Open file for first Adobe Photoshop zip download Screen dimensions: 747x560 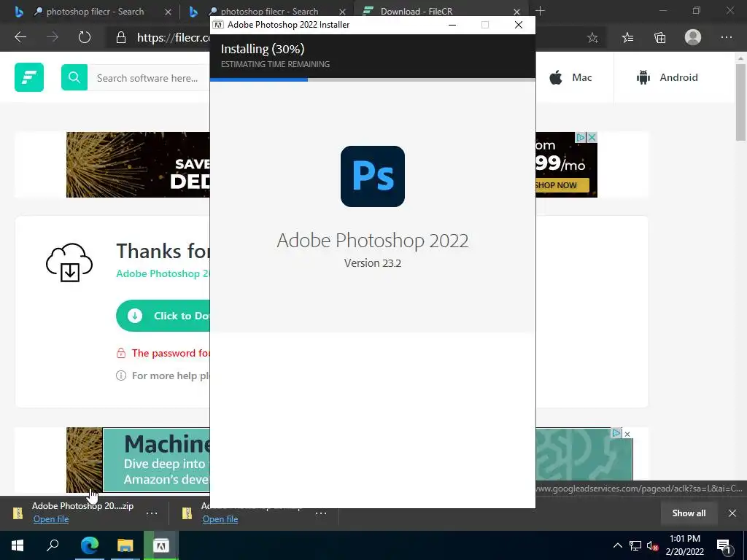coord(51,519)
